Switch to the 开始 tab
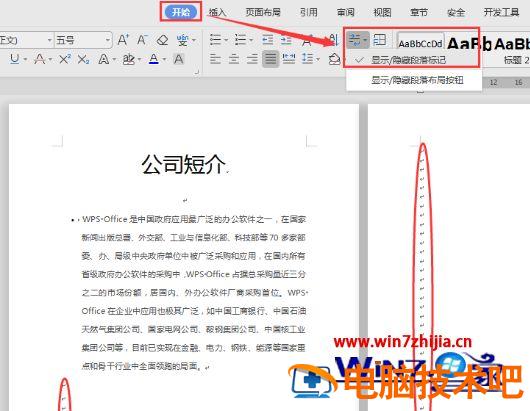 pos(181,13)
